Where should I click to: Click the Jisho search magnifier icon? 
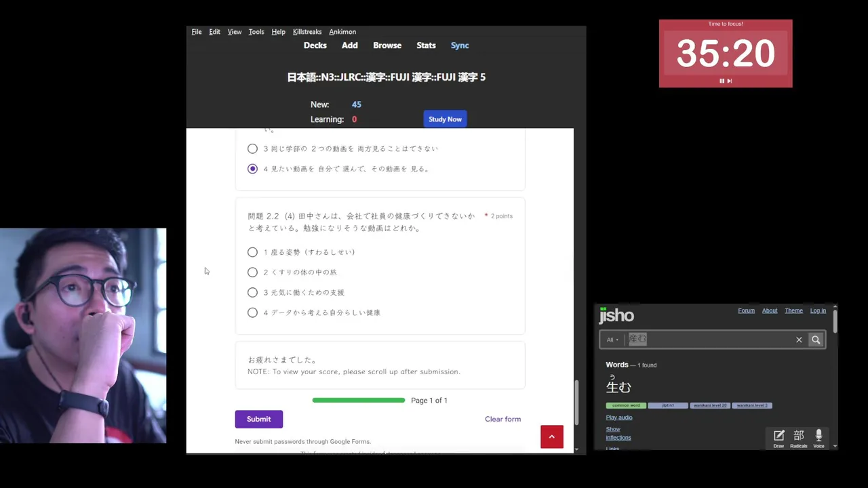click(816, 340)
